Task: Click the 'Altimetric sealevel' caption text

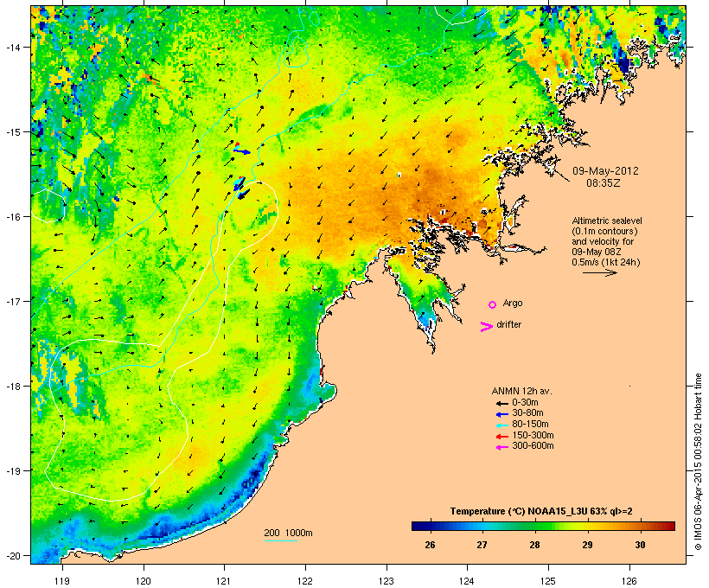Action: click(607, 220)
